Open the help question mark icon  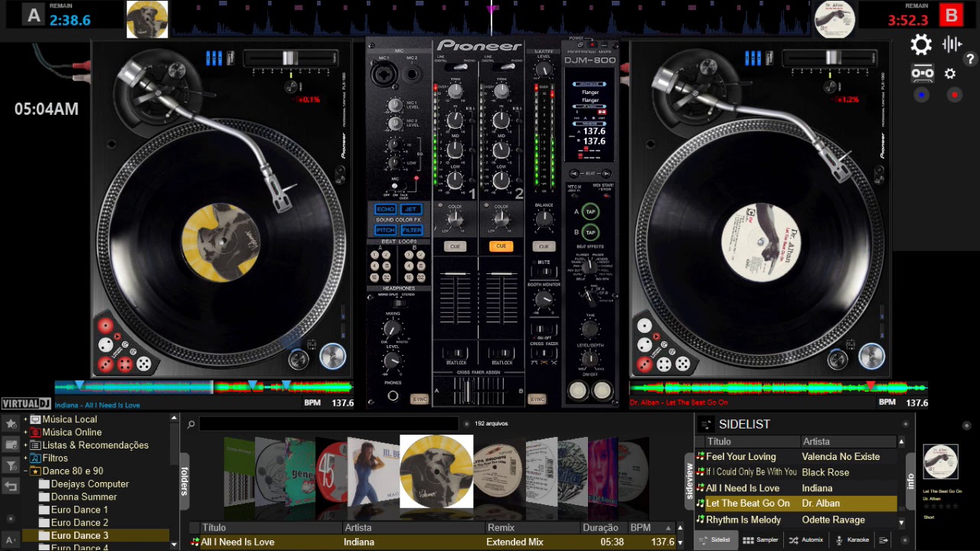tap(970, 59)
